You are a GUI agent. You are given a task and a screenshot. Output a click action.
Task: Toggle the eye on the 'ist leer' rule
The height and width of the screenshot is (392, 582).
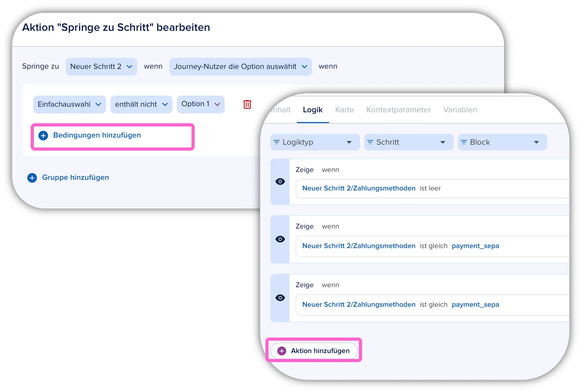click(280, 181)
